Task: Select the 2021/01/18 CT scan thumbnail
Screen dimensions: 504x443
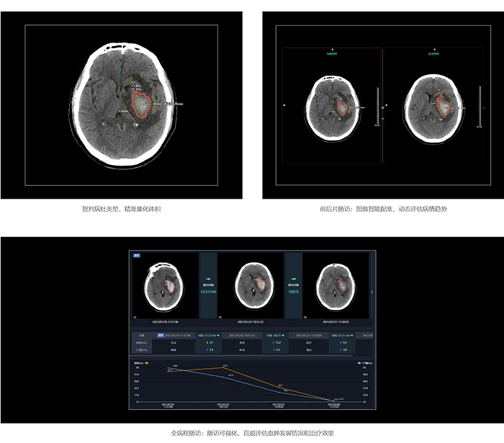Action: [166, 286]
